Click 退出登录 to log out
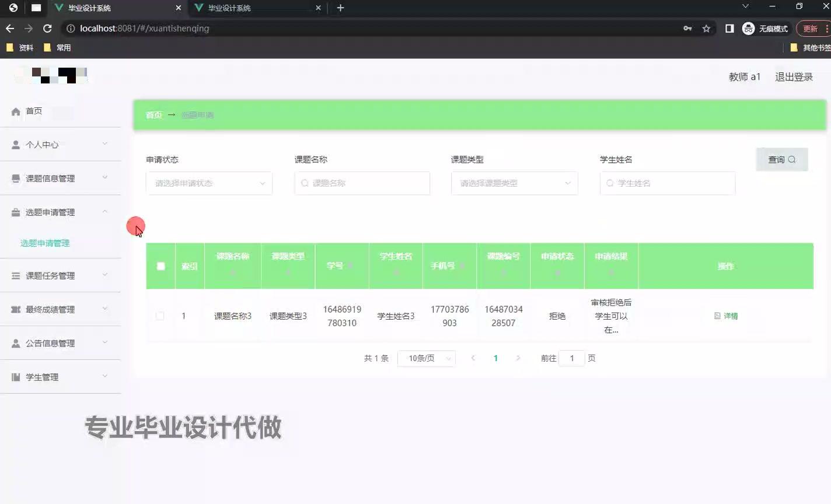 (x=794, y=77)
